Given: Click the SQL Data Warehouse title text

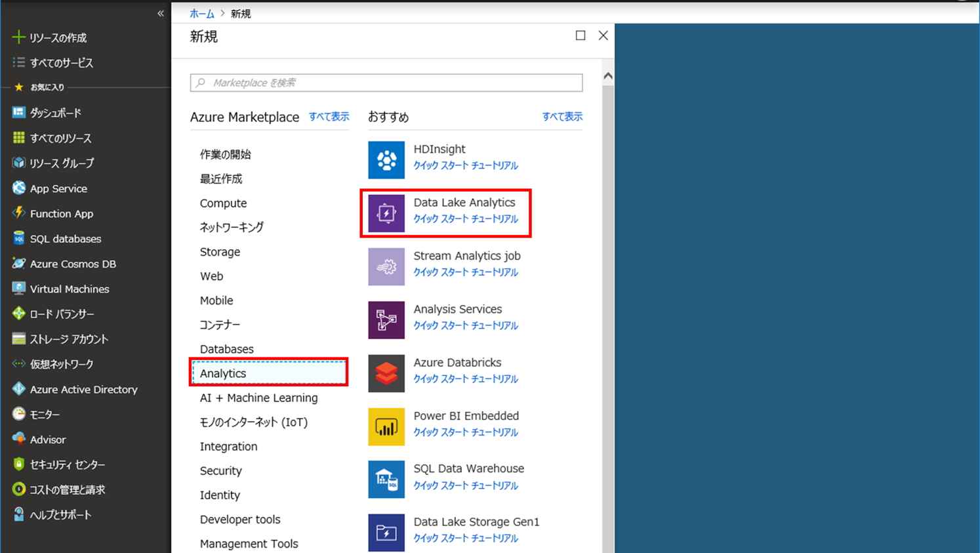Looking at the screenshot, I should point(468,468).
